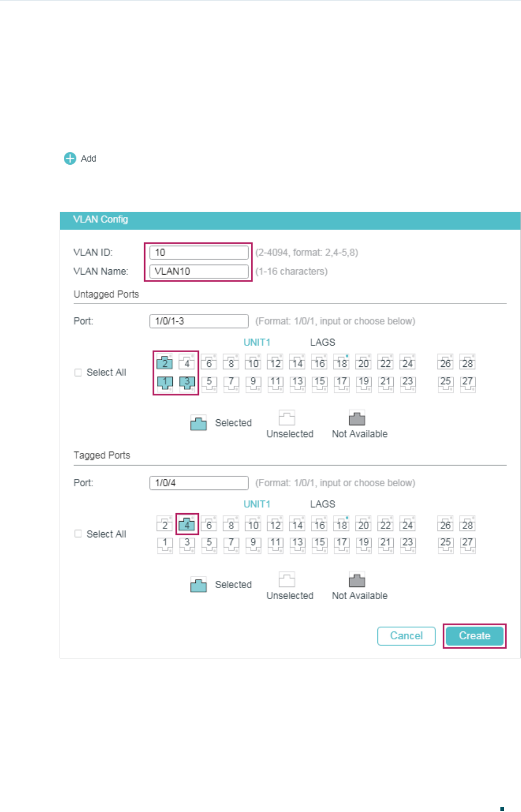
Task: Deselect tagged port 4 icon
Action: tap(187, 524)
